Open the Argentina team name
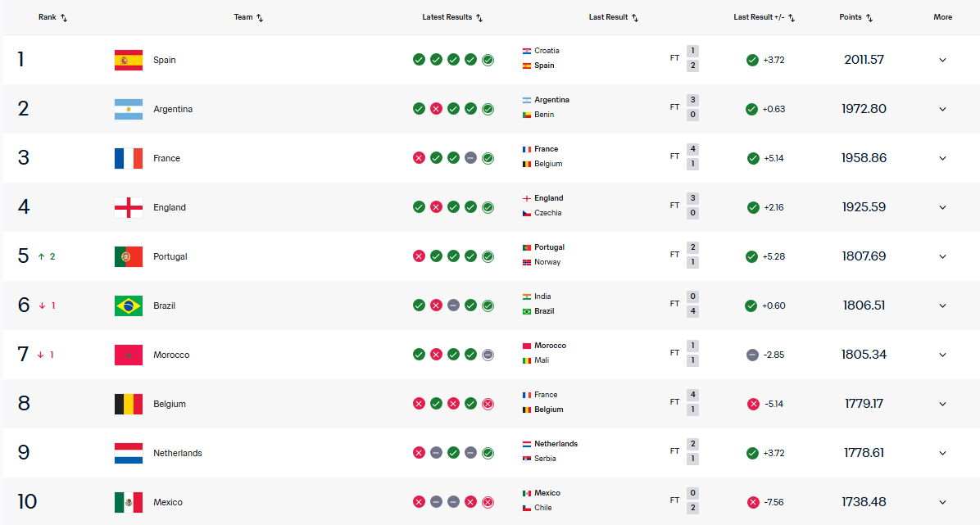The image size is (980, 525). [173, 110]
